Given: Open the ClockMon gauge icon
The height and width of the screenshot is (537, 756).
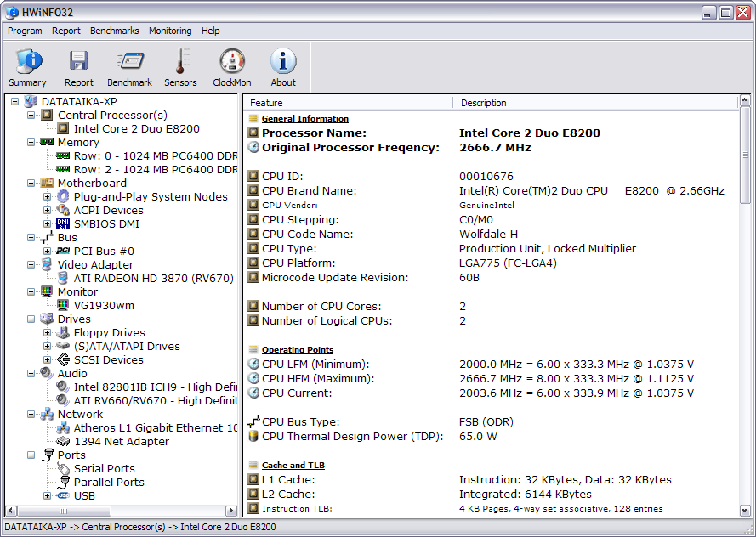Looking at the screenshot, I should point(231,67).
